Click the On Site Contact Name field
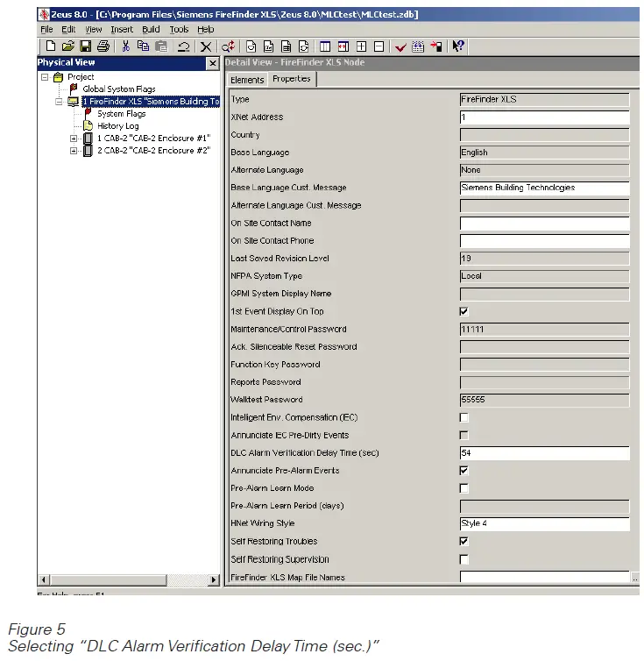644x661 pixels. coord(544,223)
